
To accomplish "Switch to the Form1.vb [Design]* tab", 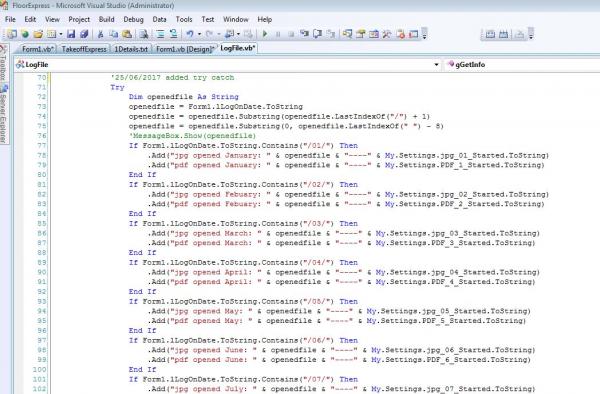I will [x=184, y=49].
